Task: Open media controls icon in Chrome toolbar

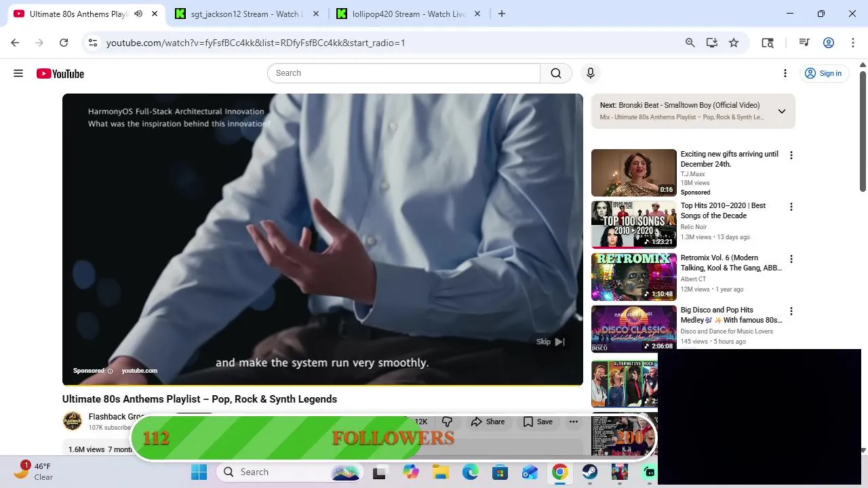Action: (x=804, y=43)
